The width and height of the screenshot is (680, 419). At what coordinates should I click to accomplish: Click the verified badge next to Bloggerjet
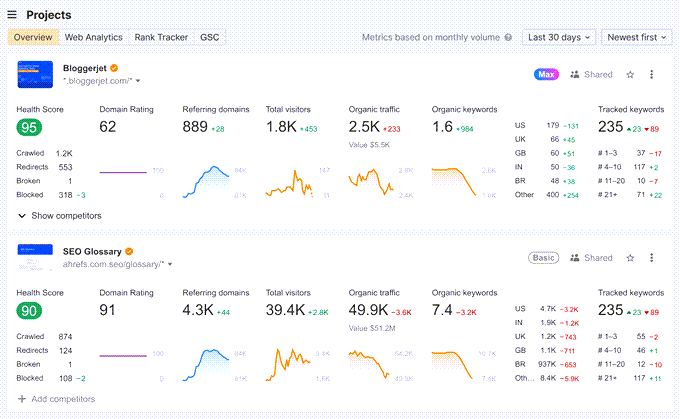pos(114,68)
